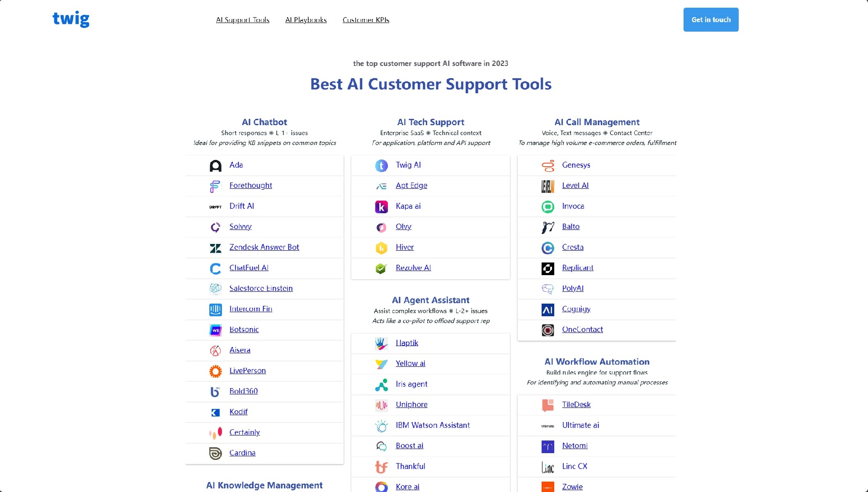Click the Ada logo icon
The width and height of the screenshot is (868, 492).
point(216,166)
